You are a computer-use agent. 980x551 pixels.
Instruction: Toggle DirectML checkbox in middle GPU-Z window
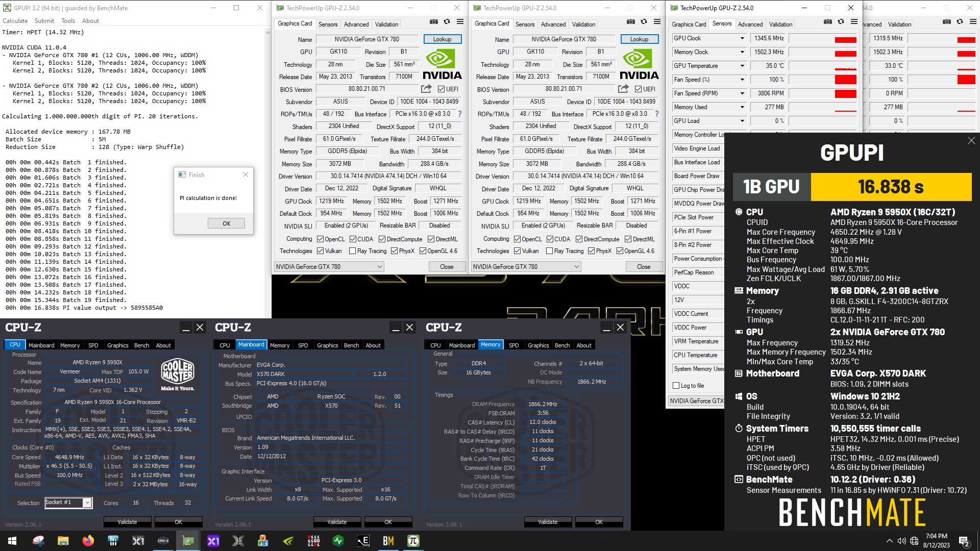coord(628,239)
